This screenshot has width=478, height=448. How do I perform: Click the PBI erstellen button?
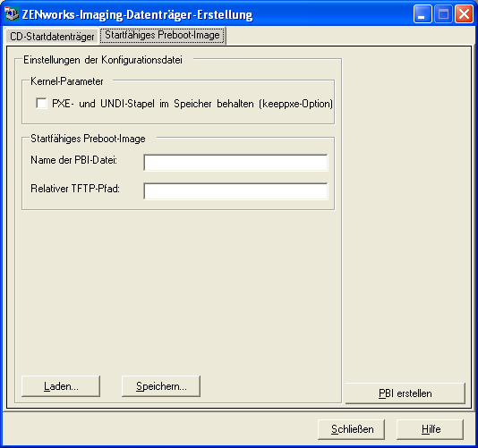click(x=405, y=393)
